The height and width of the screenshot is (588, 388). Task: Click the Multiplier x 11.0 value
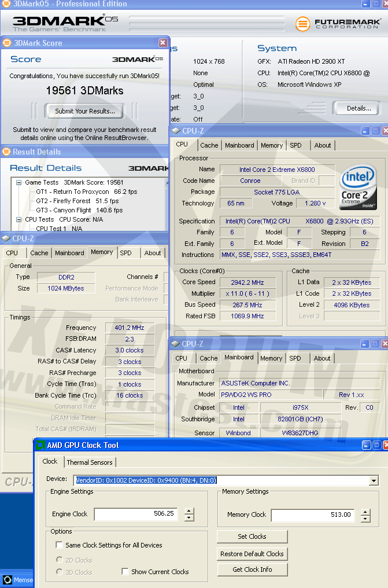tap(247, 293)
